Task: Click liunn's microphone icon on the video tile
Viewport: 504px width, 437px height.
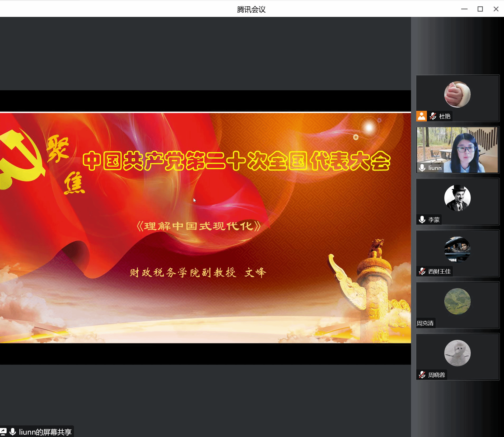Action: (x=422, y=168)
